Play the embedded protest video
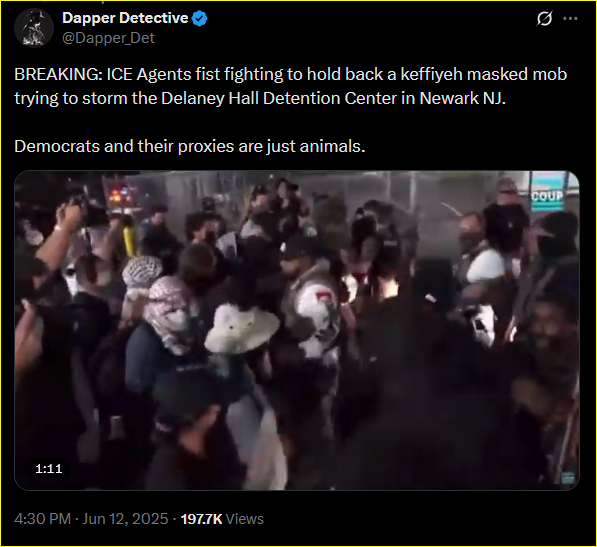 [297, 330]
